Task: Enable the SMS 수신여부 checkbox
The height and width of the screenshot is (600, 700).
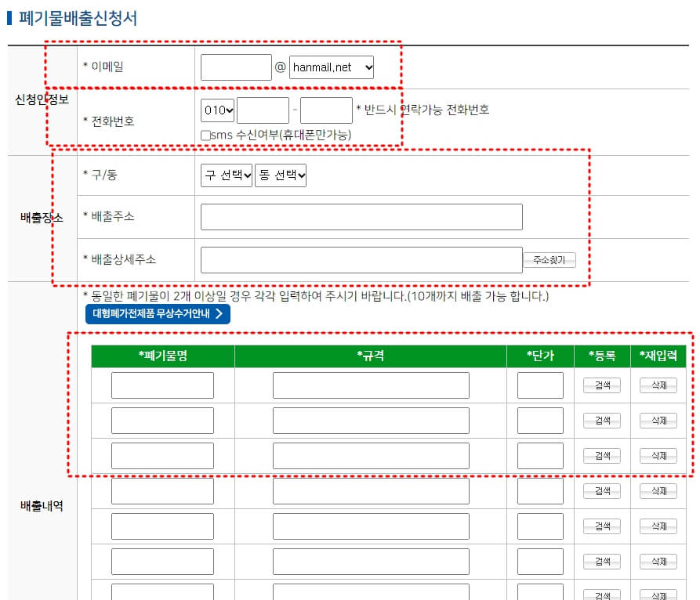Action: click(x=207, y=132)
